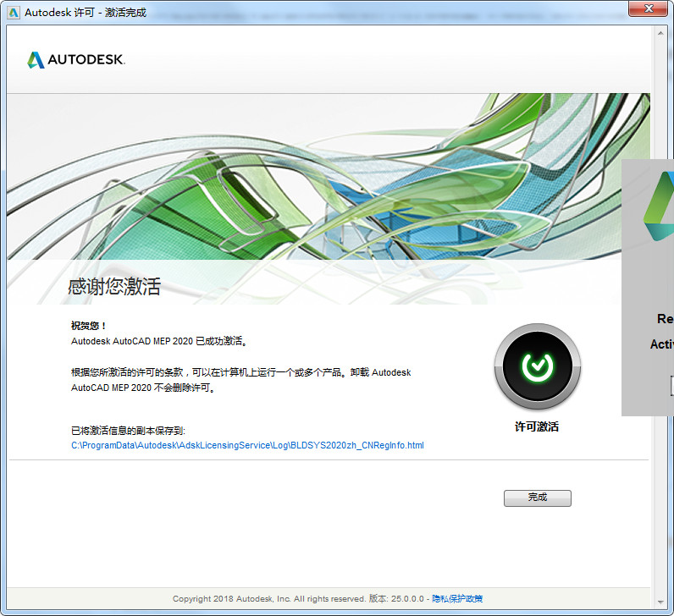The image size is (674, 616).
Task: Click the title bar text 激活完成
Action: [125, 13]
